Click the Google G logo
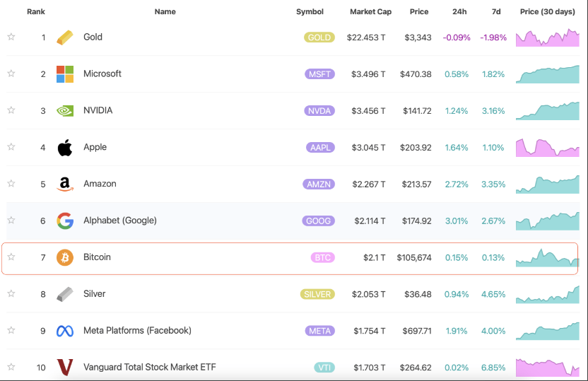This screenshot has width=588, height=381. pos(65,221)
